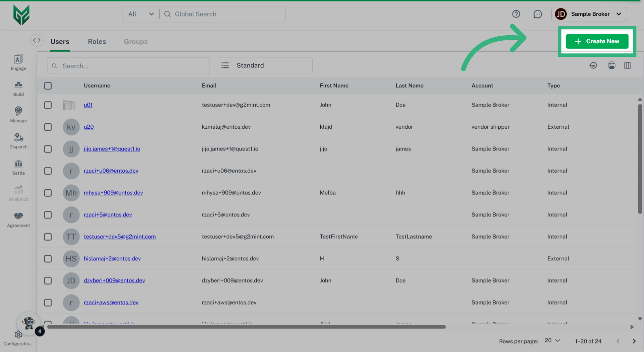The image size is (644, 352).
Task: Toggle the select-all header checkbox
Action: pos(48,86)
